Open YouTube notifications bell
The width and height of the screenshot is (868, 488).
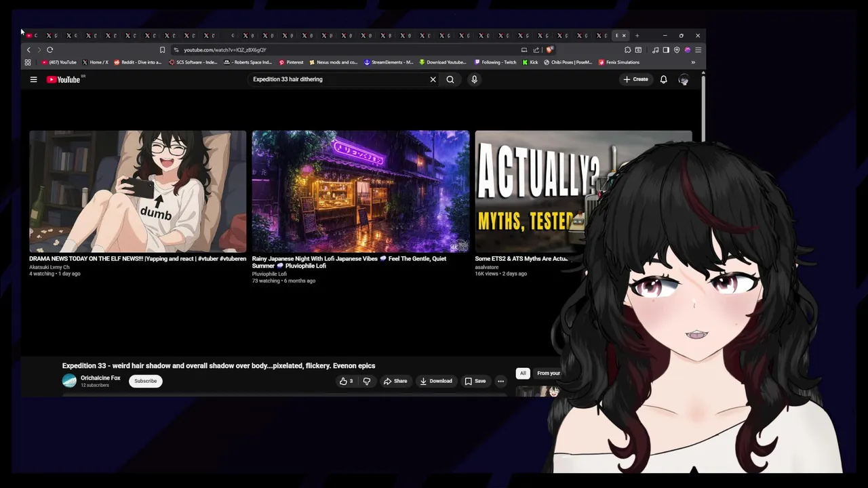663,79
